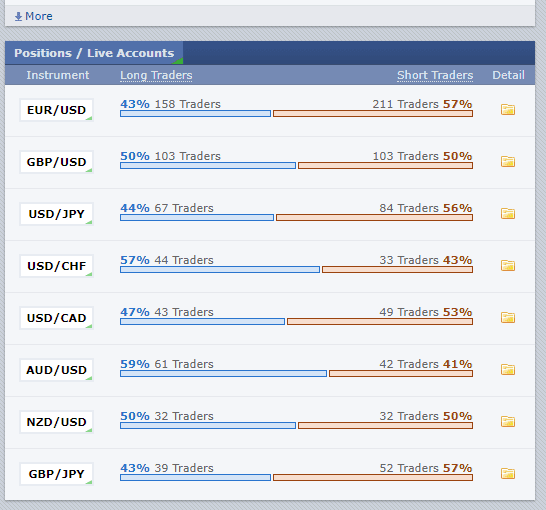Sort by Long Traders column header
The image size is (546, 510).
tap(156, 75)
